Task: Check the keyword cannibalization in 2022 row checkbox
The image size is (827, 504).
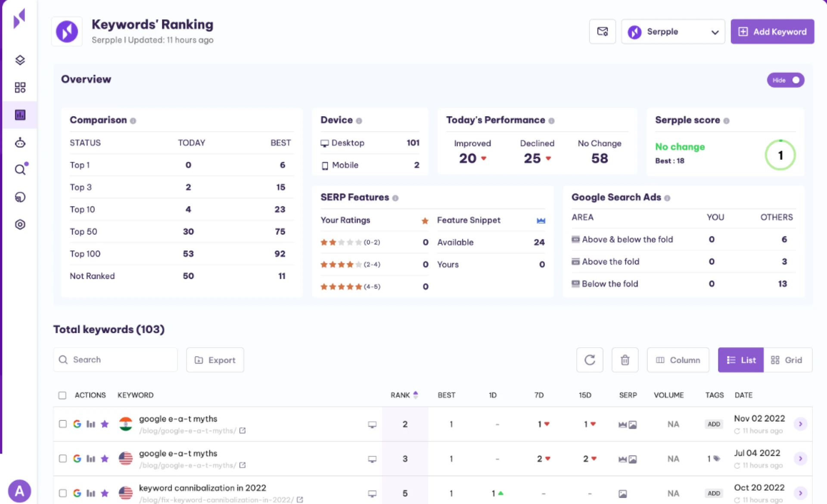Action: pos(62,493)
